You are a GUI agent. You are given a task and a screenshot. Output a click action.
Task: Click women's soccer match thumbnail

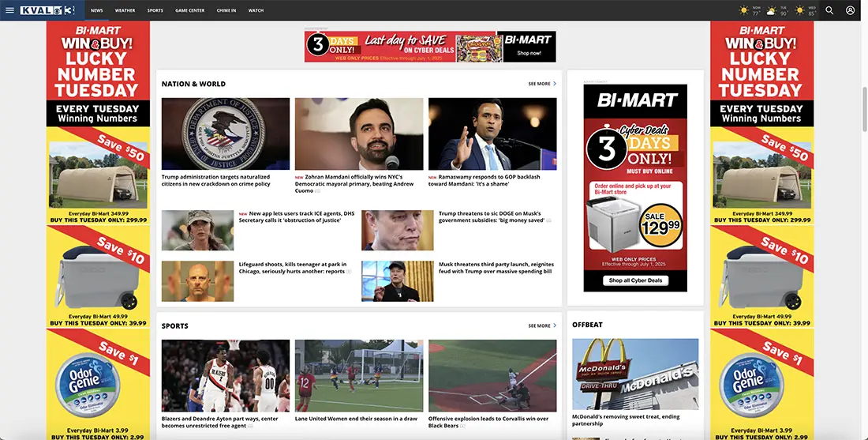pyautogui.click(x=359, y=376)
